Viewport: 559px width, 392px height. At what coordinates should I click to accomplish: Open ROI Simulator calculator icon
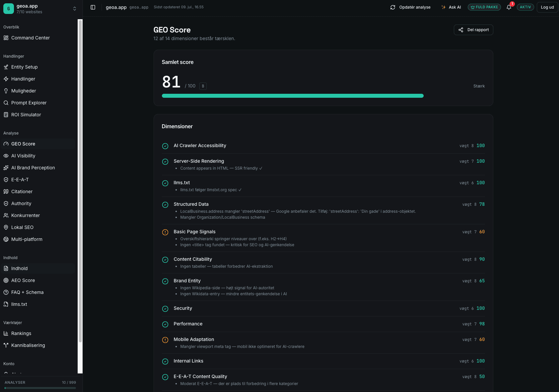[6, 115]
